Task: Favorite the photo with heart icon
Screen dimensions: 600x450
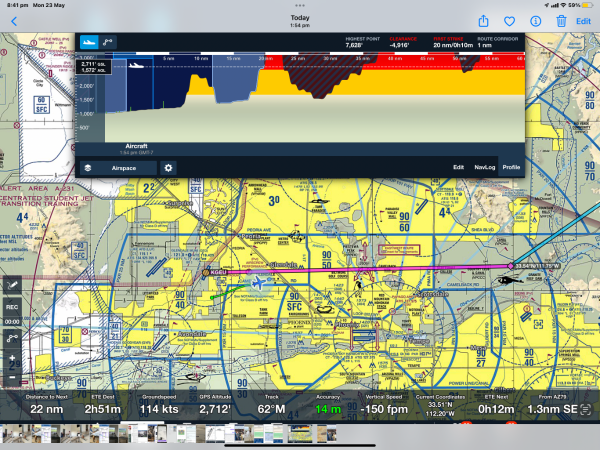Action: point(509,21)
